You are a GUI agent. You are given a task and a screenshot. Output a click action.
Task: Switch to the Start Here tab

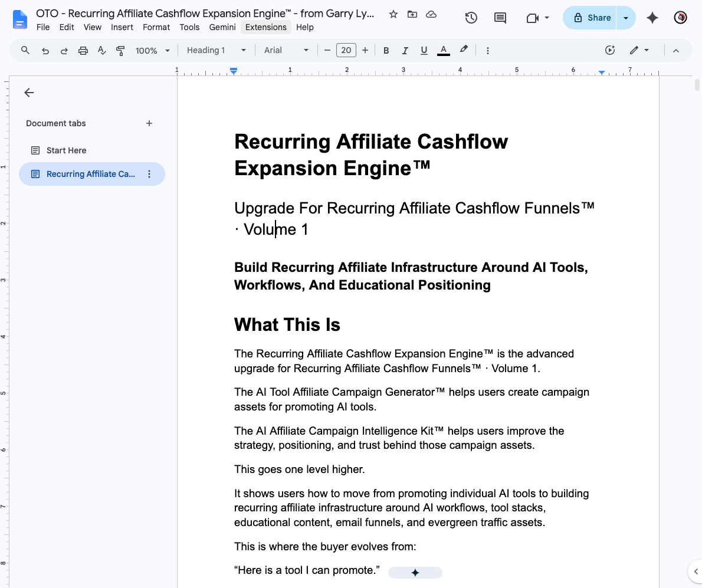[x=66, y=150]
